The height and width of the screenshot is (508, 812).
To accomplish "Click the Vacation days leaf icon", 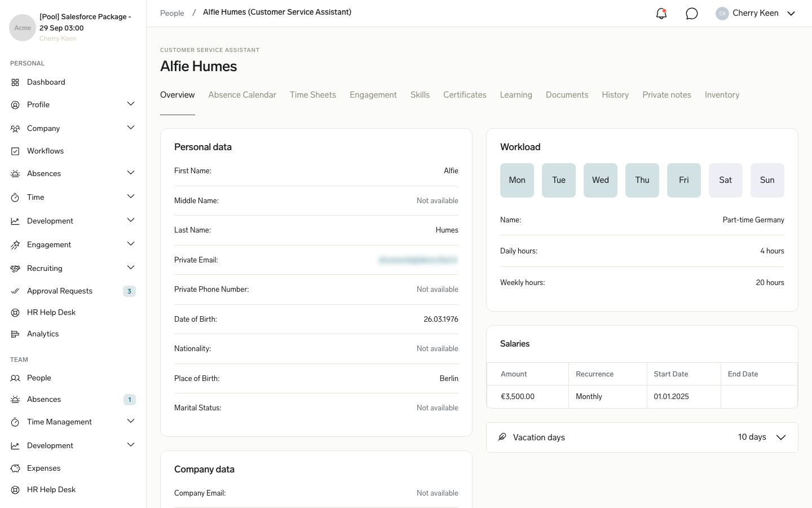I will pyautogui.click(x=502, y=437).
